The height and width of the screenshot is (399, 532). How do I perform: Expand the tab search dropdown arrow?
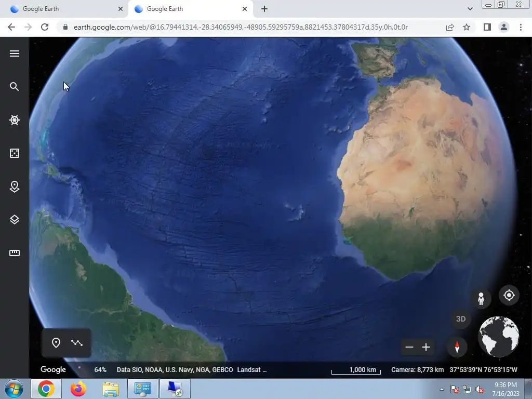pyautogui.click(x=470, y=9)
